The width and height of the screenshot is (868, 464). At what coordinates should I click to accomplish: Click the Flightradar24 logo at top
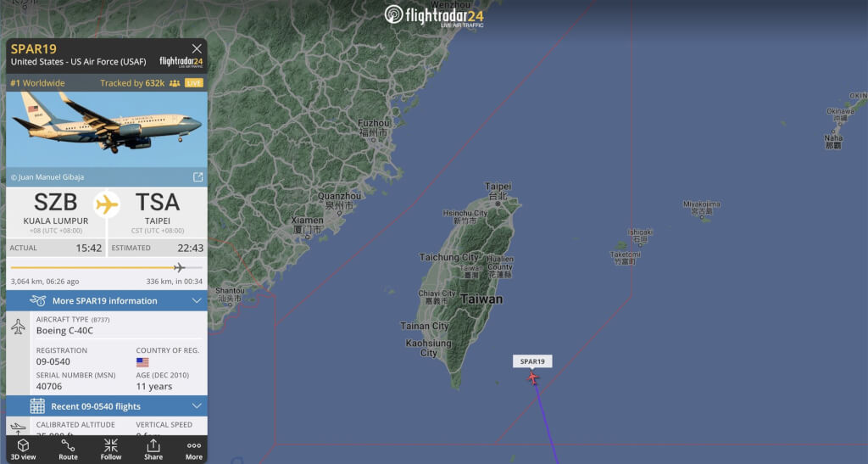[x=434, y=15]
